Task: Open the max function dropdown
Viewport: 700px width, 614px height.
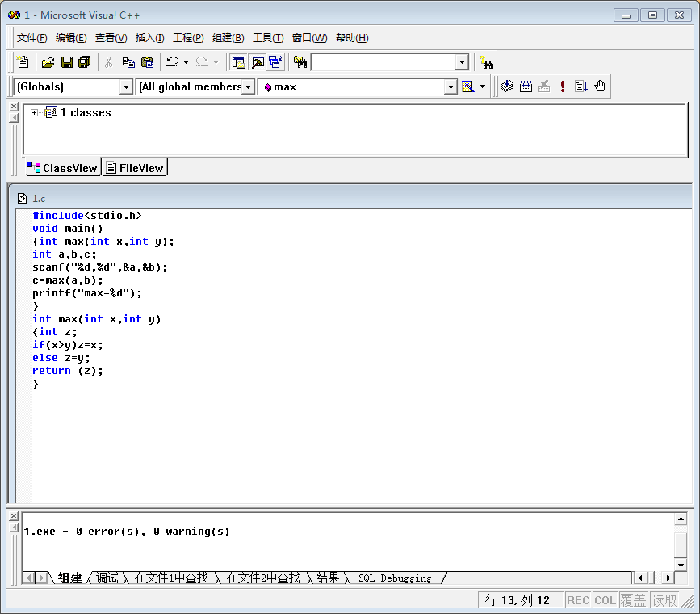Action: pos(451,86)
